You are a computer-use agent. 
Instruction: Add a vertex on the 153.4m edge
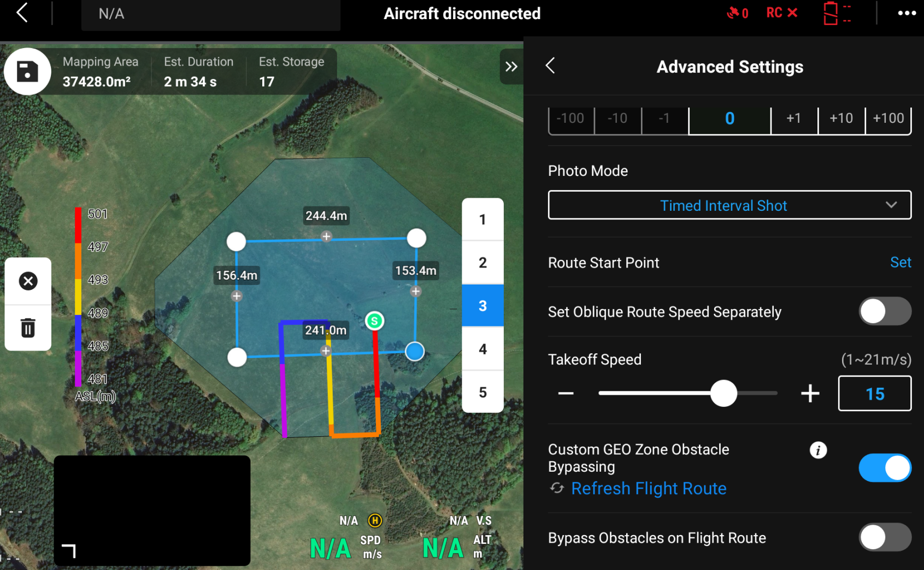pos(416,291)
